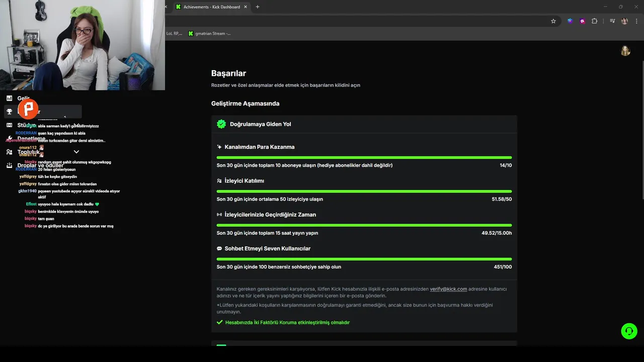The width and height of the screenshot is (644, 362).
Task: Click the Droplar ve ödüller icon
Action: click(9, 165)
